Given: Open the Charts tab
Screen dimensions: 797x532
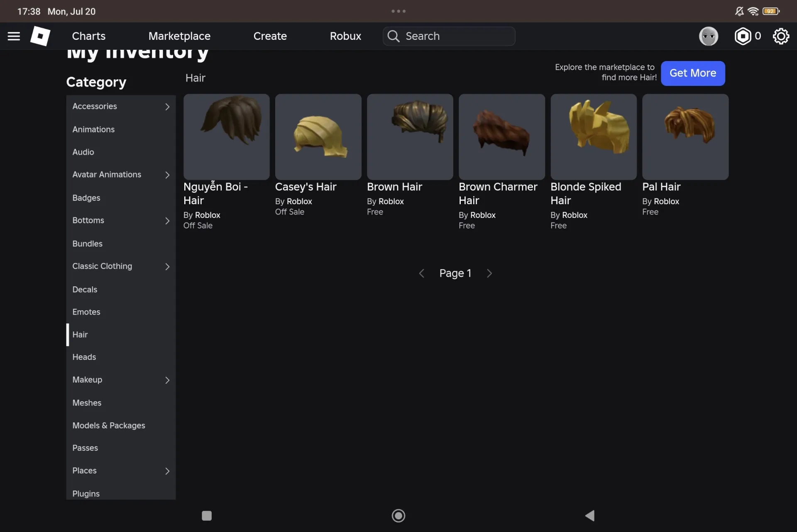Looking at the screenshot, I should (x=89, y=36).
